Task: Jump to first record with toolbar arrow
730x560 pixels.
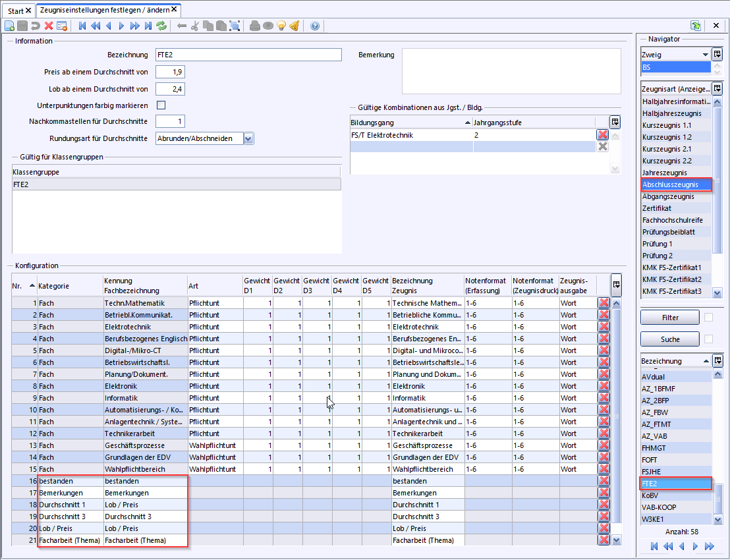Action: coord(82,26)
